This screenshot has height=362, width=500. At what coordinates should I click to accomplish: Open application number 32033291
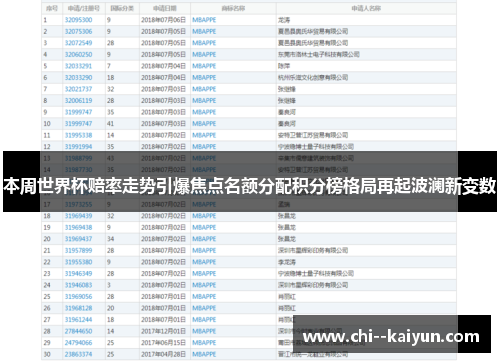pos(78,66)
